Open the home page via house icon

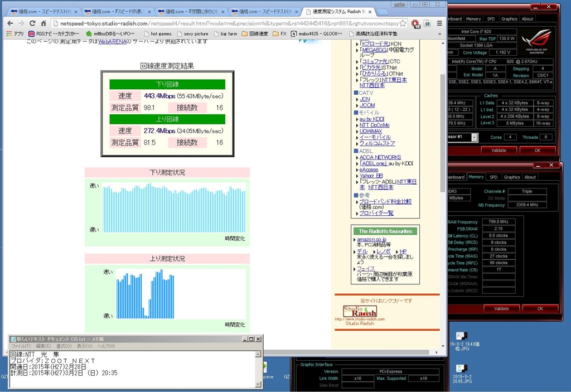click(43, 23)
